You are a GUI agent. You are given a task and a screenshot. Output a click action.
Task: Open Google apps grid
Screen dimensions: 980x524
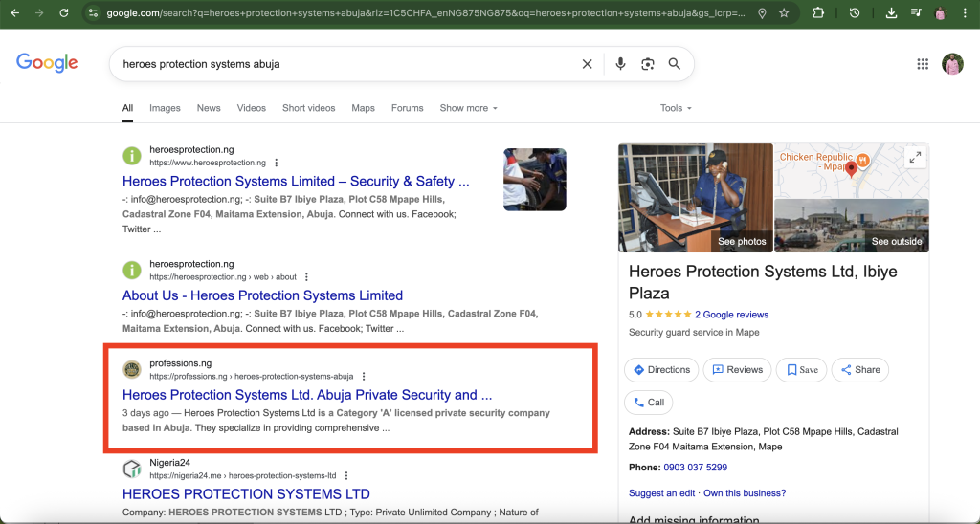[x=923, y=64]
